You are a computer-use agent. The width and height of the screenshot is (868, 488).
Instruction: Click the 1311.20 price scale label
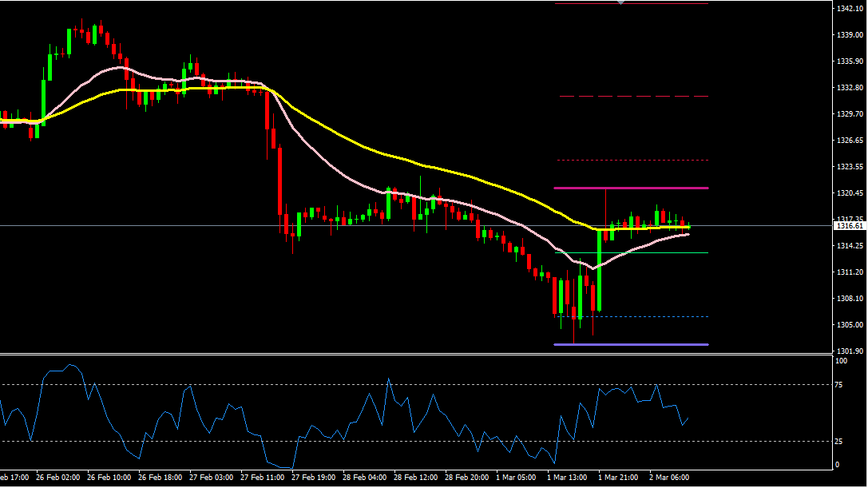click(x=850, y=272)
